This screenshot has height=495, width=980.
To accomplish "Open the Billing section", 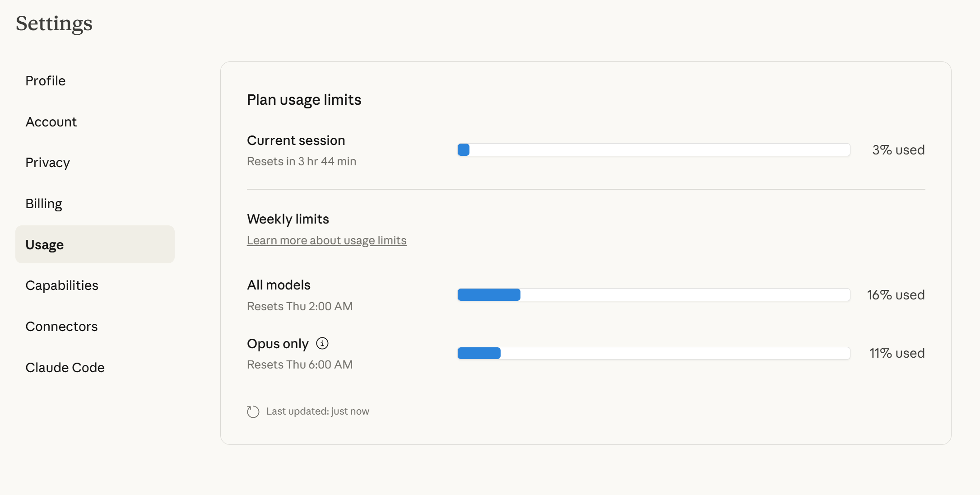I will pyautogui.click(x=44, y=204).
